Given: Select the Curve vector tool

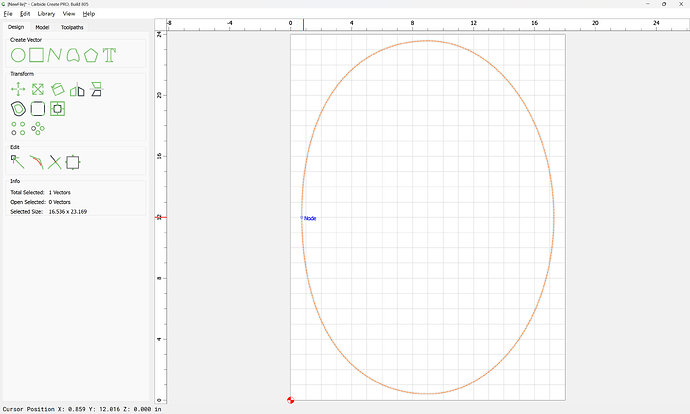Looking at the screenshot, I should pos(73,55).
